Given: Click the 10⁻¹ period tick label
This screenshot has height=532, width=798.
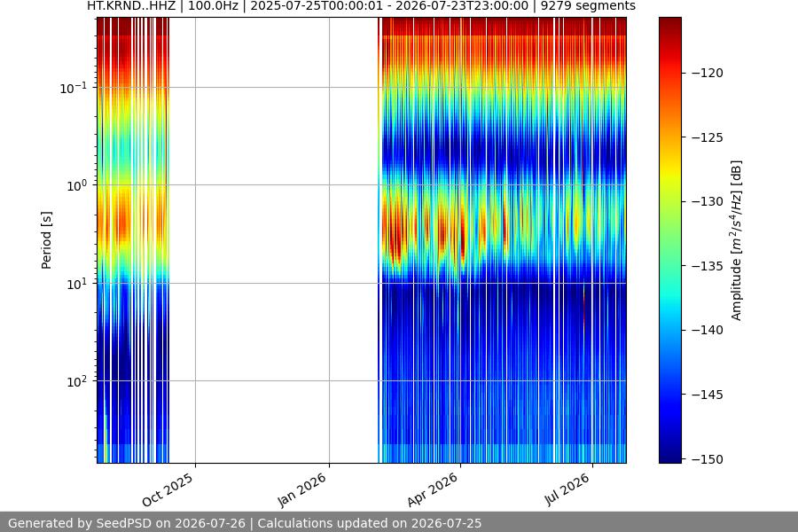Looking at the screenshot, I should [x=73, y=88].
